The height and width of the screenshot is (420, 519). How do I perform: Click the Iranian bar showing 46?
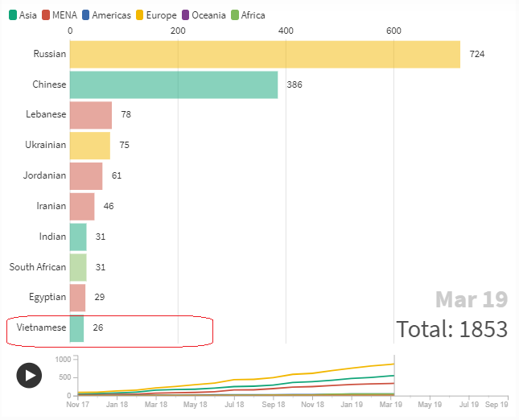click(82, 206)
